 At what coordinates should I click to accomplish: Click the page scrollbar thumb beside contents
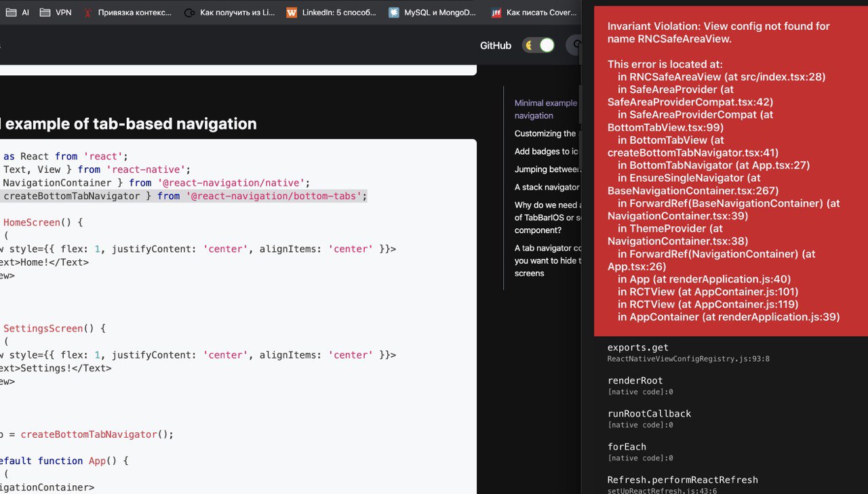(x=580, y=104)
